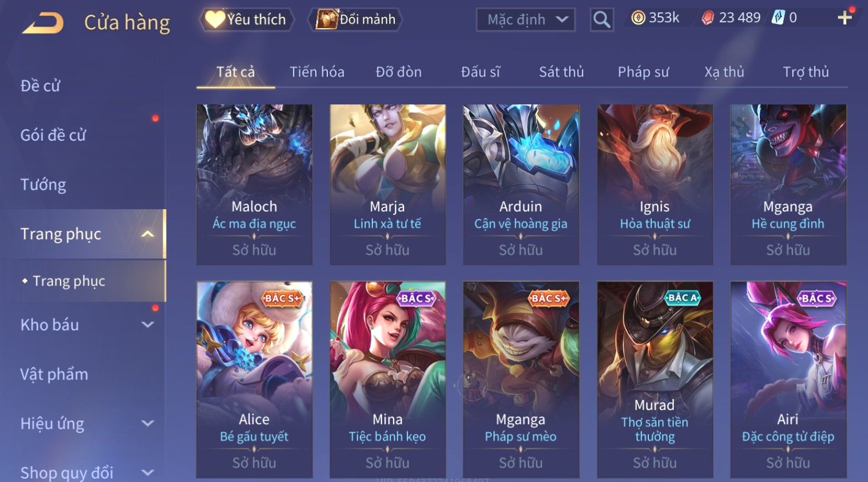Click the blue voucher currency icon
This screenshot has width=868, height=482.
pyautogui.click(x=778, y=18)
